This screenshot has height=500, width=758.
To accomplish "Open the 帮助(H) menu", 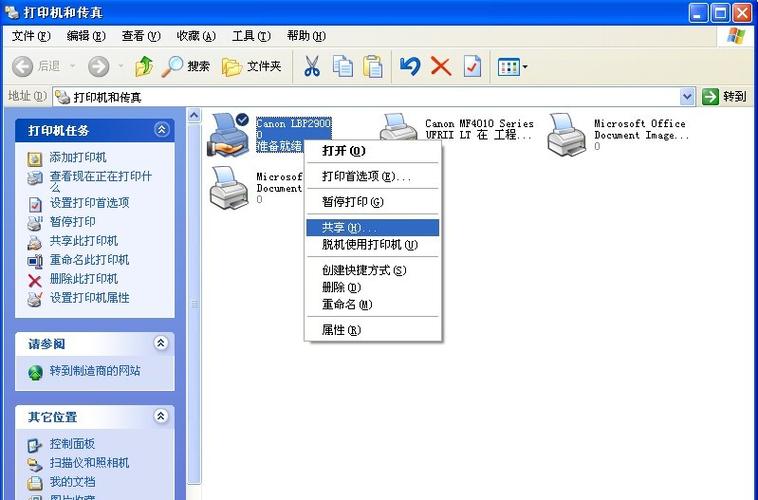I will tap(306, 36).
